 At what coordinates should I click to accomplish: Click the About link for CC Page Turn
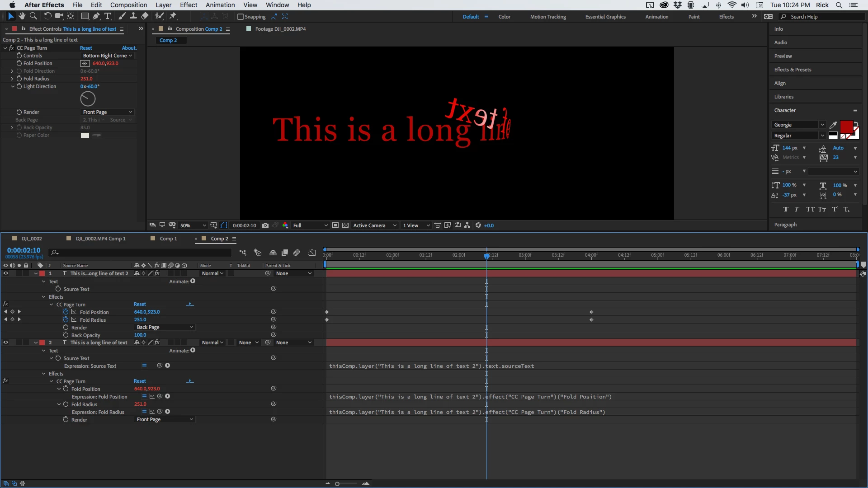click(x=129, y=48)
